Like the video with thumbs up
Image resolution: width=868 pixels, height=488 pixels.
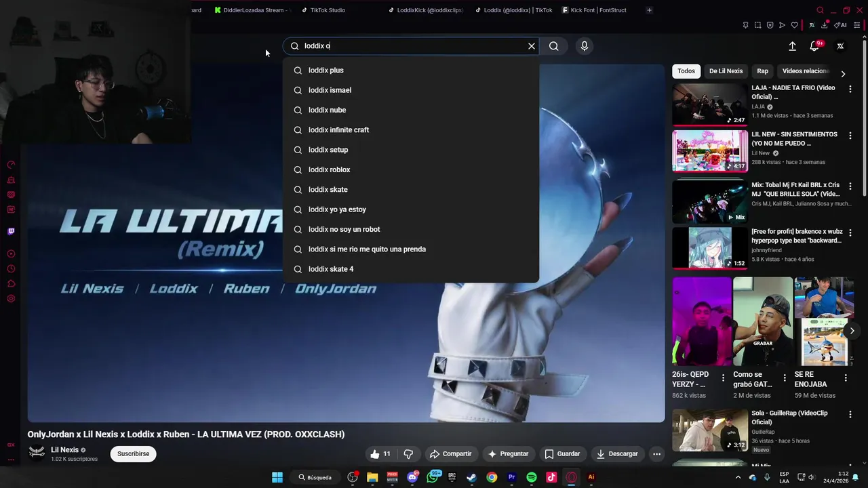pos(380,454)
